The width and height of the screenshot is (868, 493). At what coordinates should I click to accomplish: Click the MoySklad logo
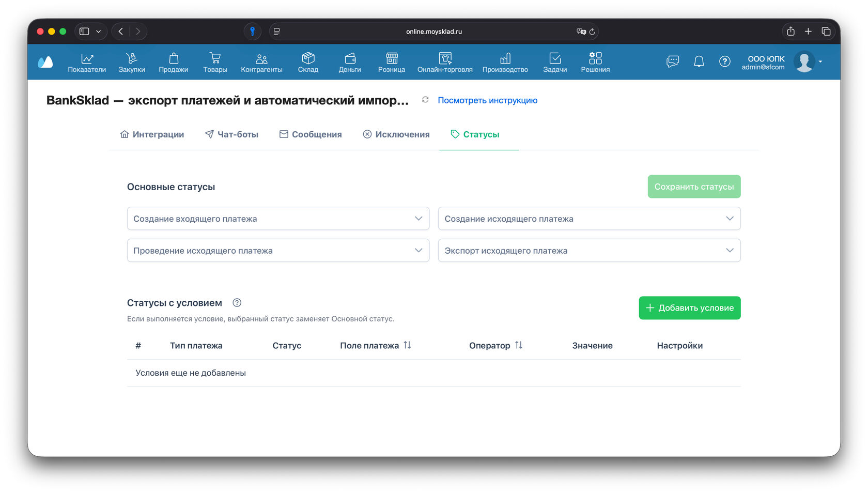point(45,62)
